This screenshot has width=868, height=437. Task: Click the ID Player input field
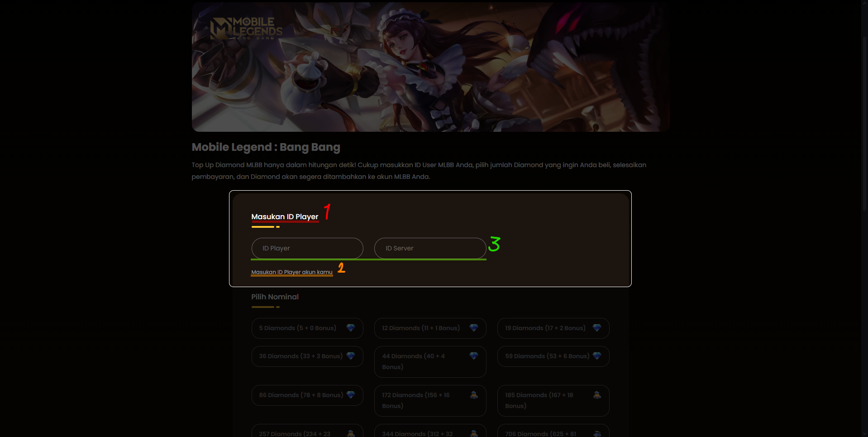click(307, 248)
